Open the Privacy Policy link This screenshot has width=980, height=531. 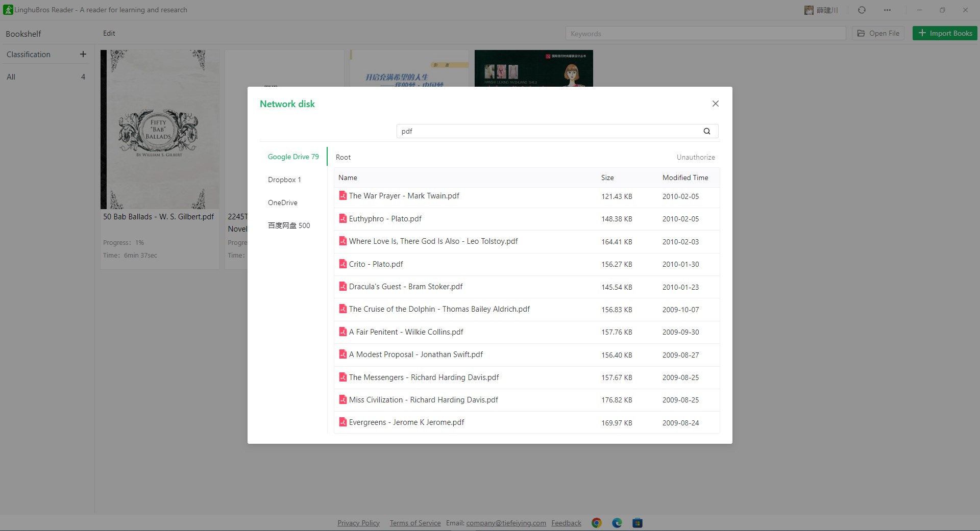coord(358,523)
